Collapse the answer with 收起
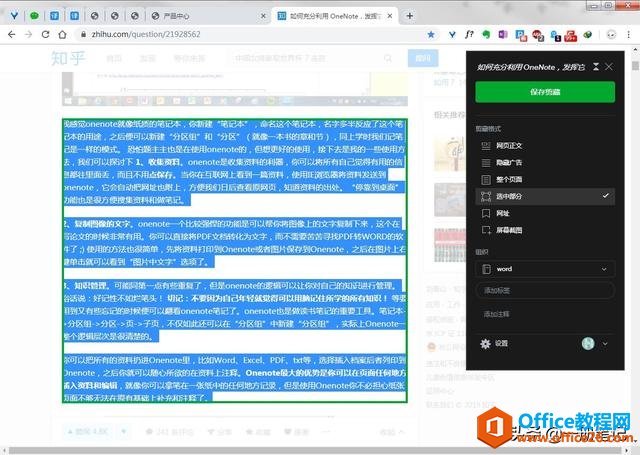 [392, 432]
